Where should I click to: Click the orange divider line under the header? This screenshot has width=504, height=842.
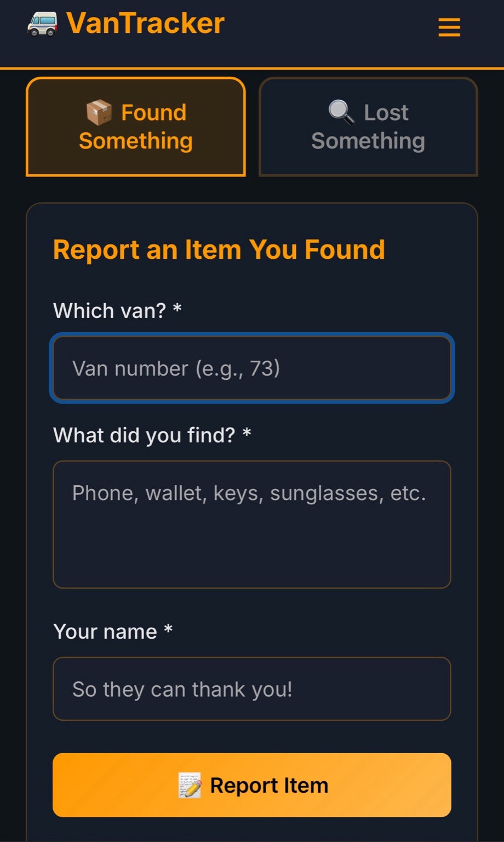252,69
